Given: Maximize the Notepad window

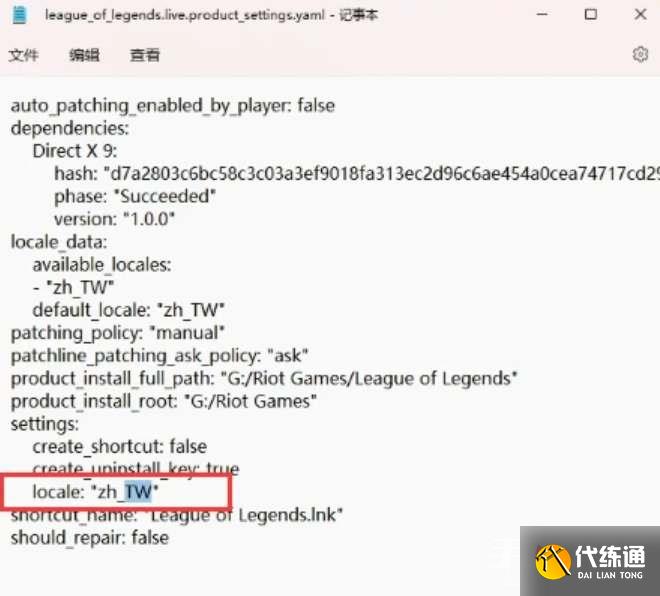Looking at the screenshot, I should coord(591,14).
